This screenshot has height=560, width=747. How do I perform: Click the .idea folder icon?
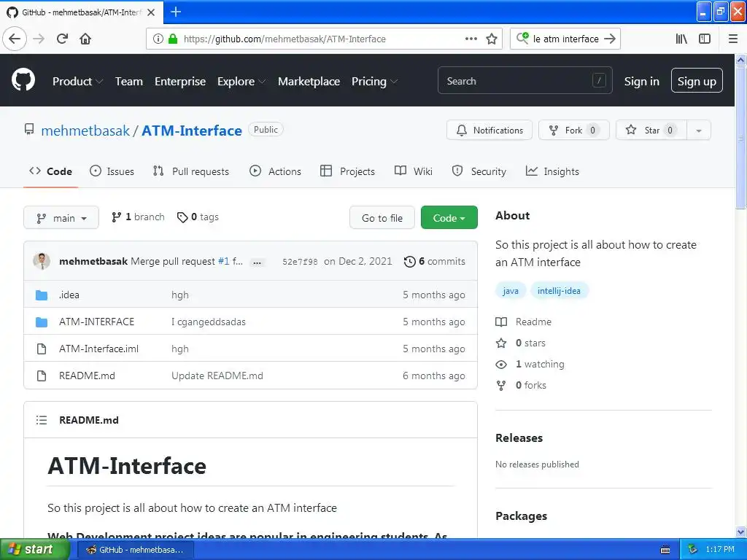click(x=42, y=295)
